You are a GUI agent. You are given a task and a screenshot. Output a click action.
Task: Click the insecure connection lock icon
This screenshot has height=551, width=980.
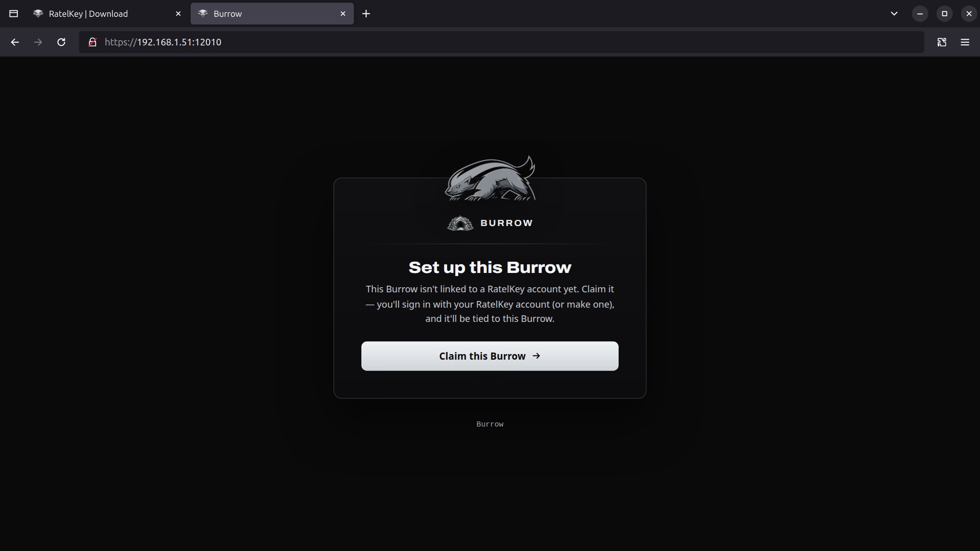point(92,42)
